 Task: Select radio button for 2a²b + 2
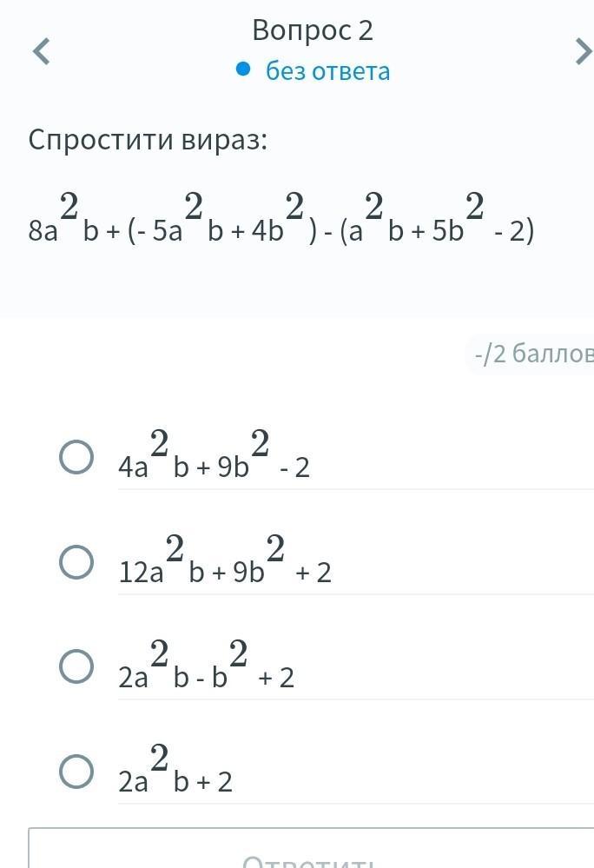click(76, 772)
